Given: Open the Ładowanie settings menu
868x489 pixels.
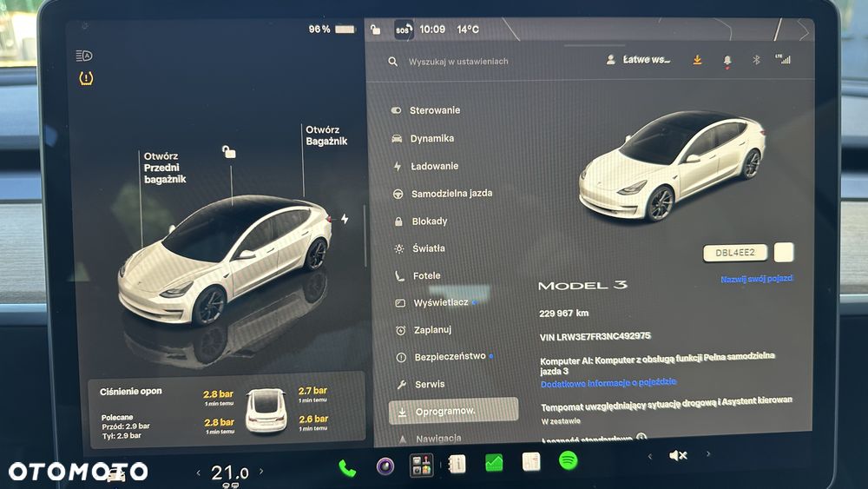Looking at the screenshot, I should 425,166.
